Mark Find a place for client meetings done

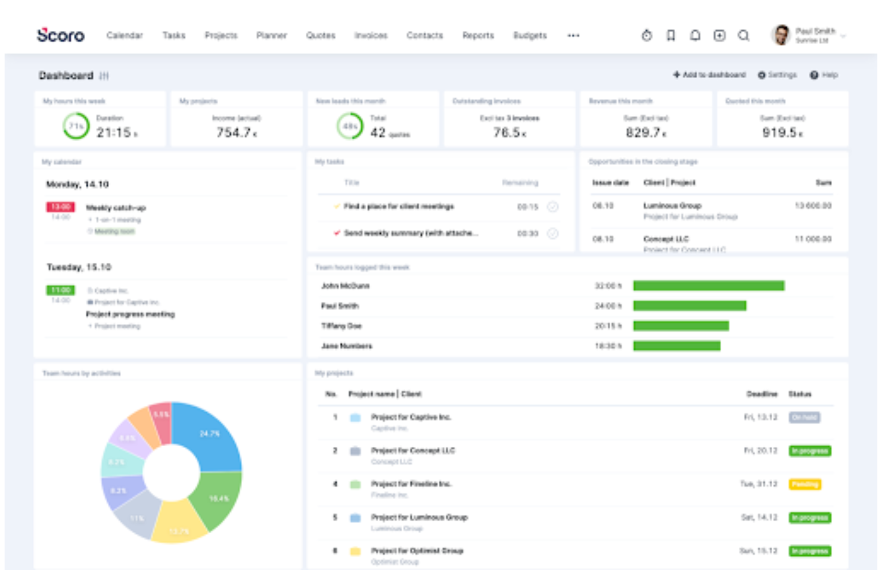click(x=552, y=207)
